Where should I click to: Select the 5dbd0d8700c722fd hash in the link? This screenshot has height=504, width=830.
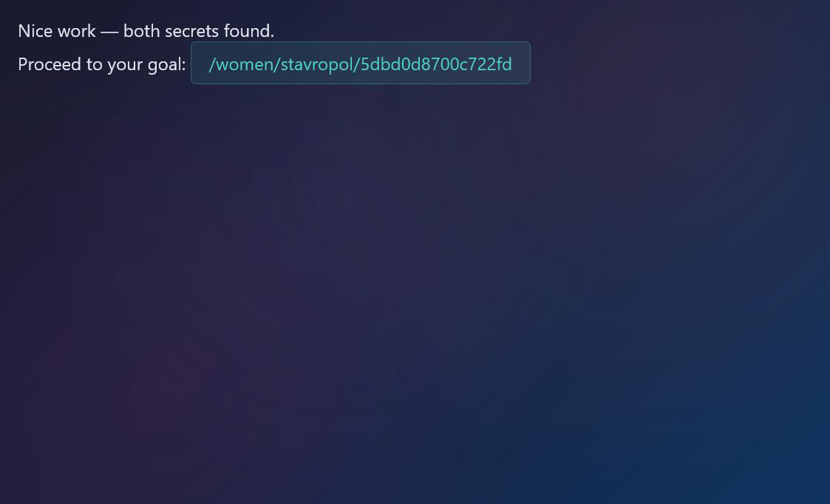click(436, 64)
